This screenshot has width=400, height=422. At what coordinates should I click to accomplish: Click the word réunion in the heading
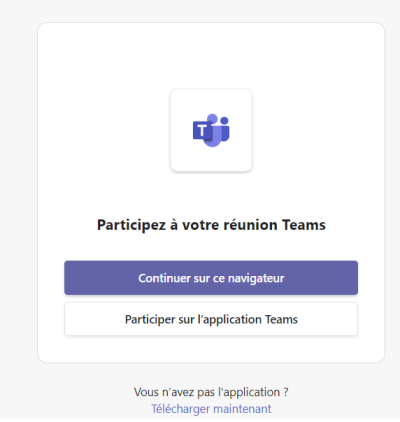click(250, 225)
